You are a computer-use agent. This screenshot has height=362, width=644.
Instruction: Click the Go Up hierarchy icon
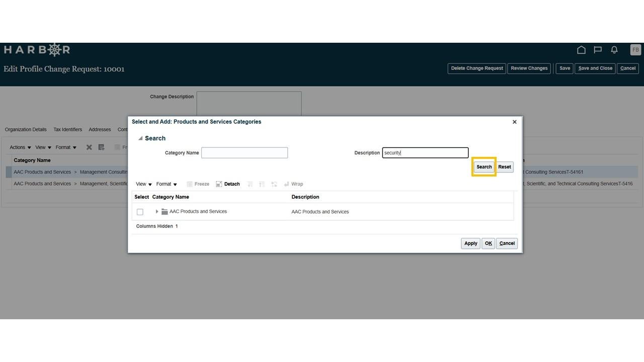[x=250, y=184]
